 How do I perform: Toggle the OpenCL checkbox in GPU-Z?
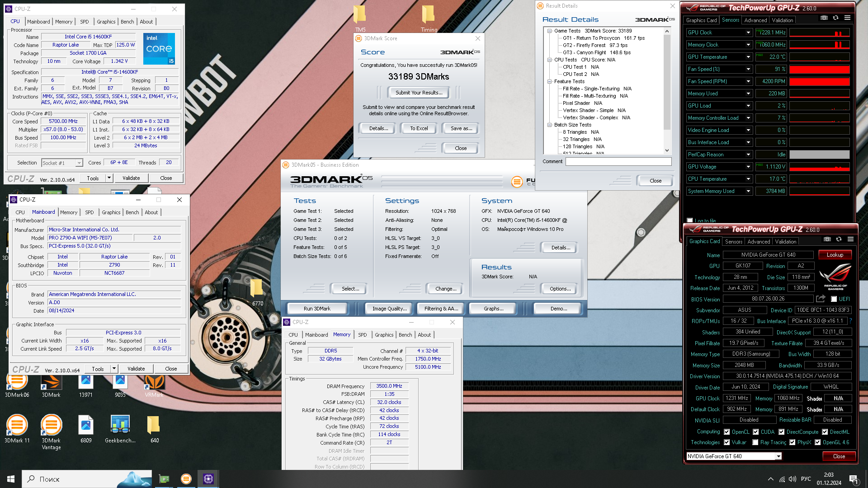(727, 432)
